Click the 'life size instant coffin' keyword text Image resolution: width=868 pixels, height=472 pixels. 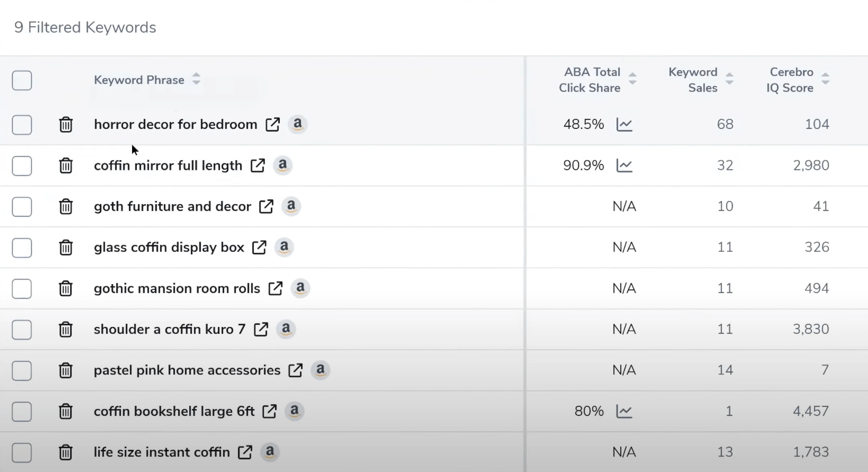click(162, 452)
